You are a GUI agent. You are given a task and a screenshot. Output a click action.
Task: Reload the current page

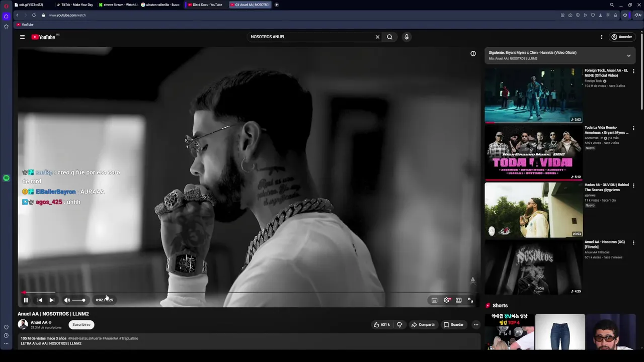tap(34, 15)
